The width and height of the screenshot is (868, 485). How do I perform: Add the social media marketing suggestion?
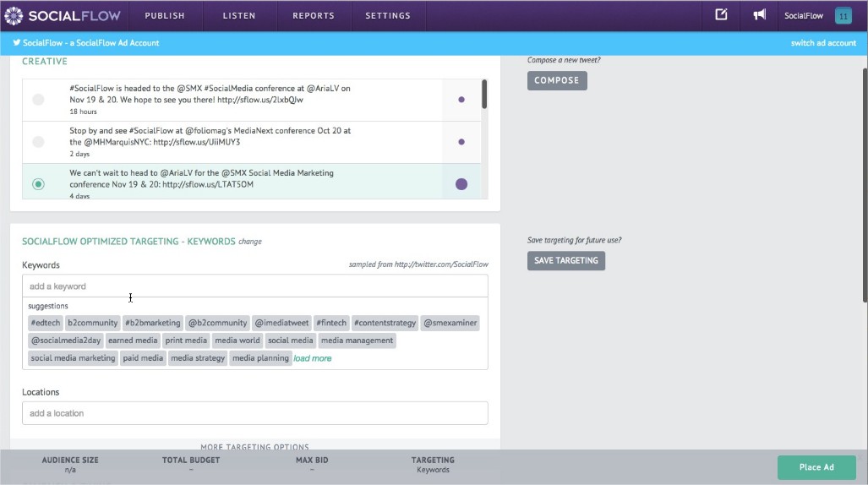73,358
